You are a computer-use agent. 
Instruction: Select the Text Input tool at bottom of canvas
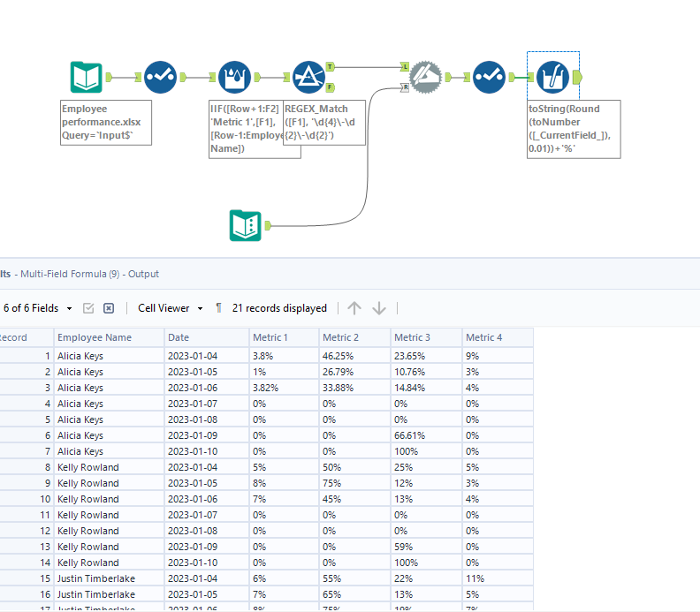pos(246,226)
